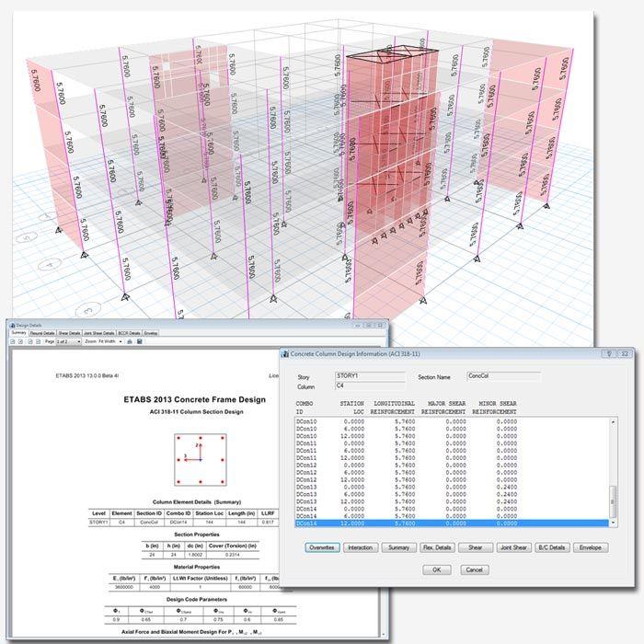This screenshot has width=644, height=644.
Task: Click the Story field showing STORY1
Action: click(370, 376)
